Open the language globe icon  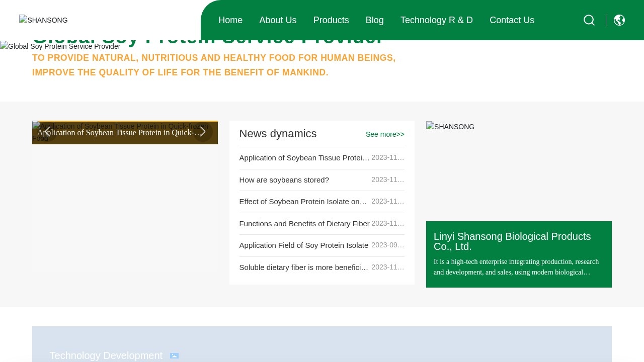point(619,20)
